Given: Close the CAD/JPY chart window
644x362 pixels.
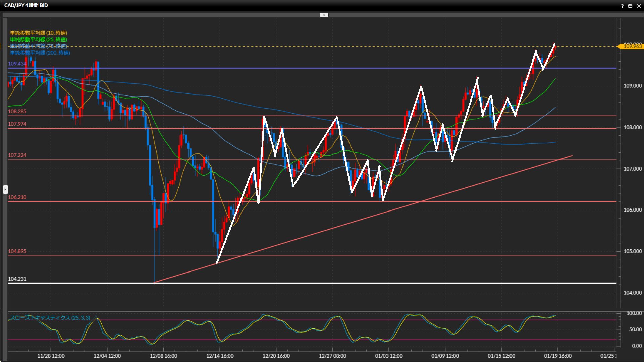Looking at the screenshot, I should (x=639, y=6).
